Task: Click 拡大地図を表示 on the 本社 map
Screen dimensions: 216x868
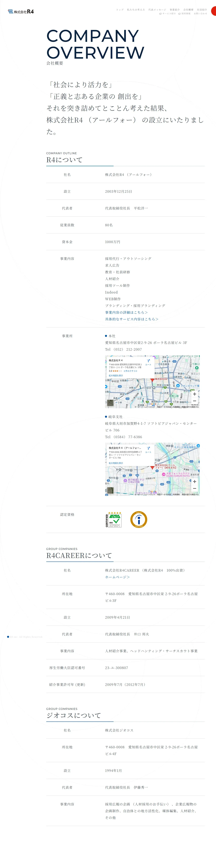Action: pyautogui.click(x=116, y=375)
